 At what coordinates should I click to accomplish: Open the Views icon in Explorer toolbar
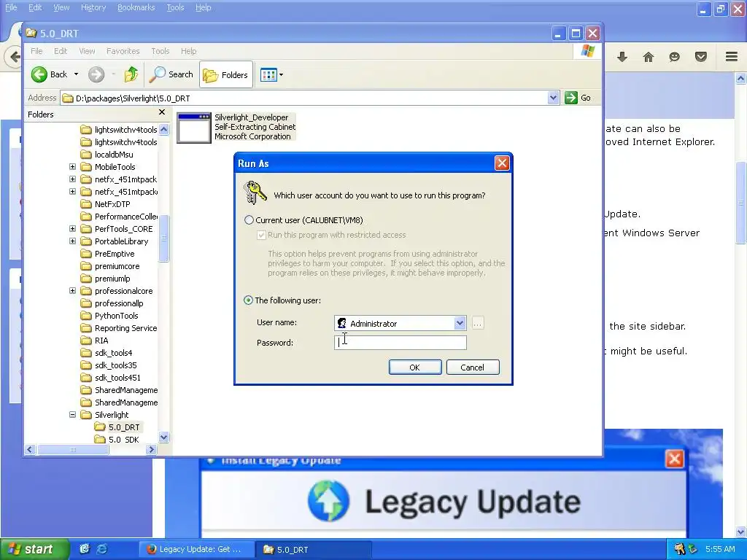pos(268,75)
